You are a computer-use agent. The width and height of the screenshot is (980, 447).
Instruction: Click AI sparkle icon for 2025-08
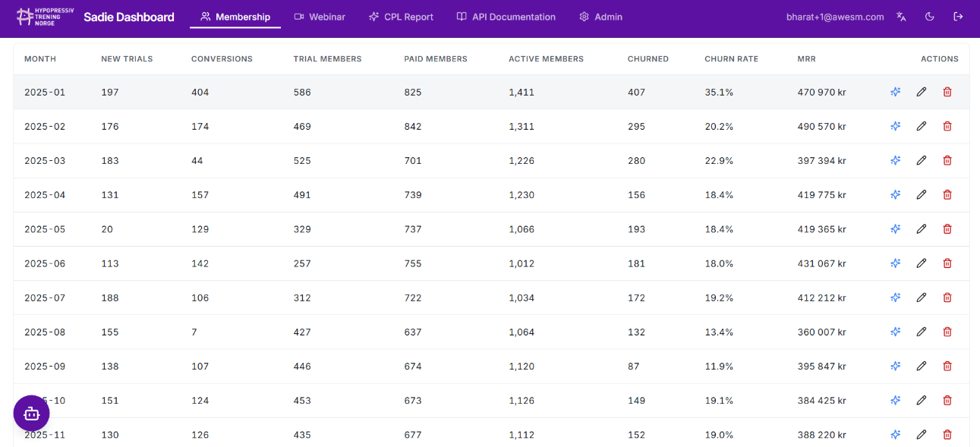pyautogui.click(x=896, y=332)
